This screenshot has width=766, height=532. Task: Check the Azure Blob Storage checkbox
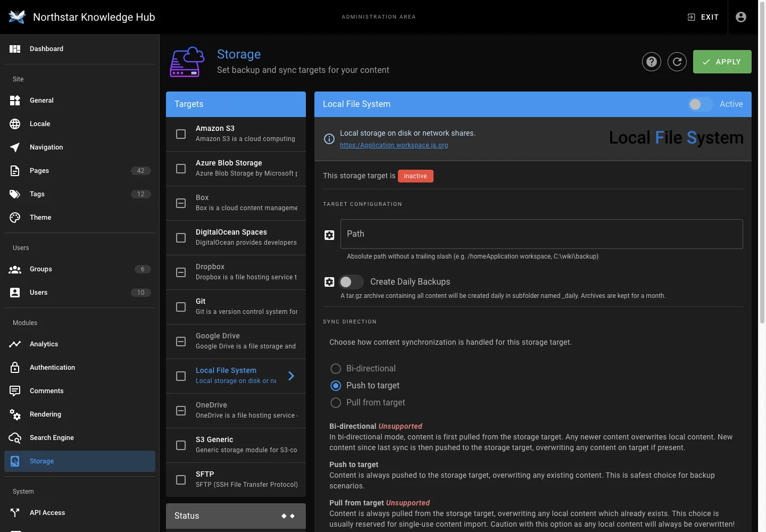(181, 169)
